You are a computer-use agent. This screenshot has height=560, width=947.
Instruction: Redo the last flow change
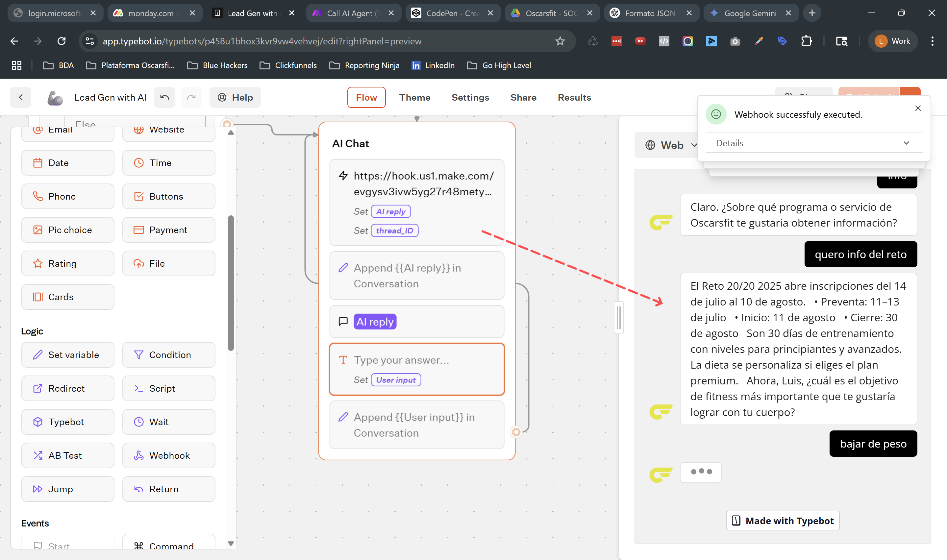191,97
